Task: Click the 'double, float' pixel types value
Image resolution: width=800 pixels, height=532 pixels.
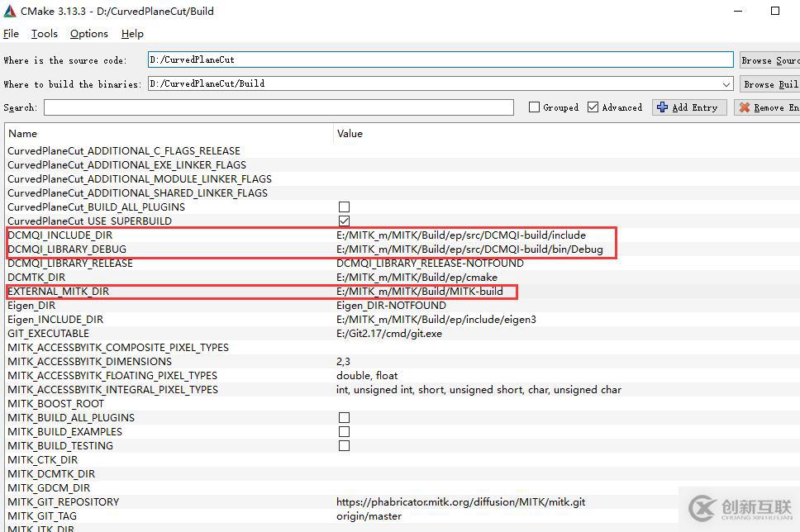Action: coord(367,376)
